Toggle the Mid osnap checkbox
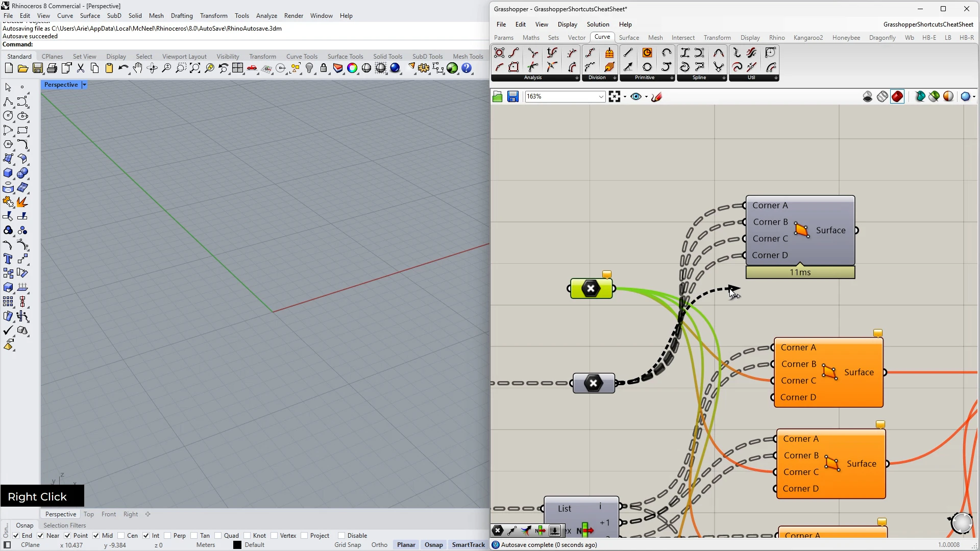This screenshot has height=551, width=980. (96, 536)
